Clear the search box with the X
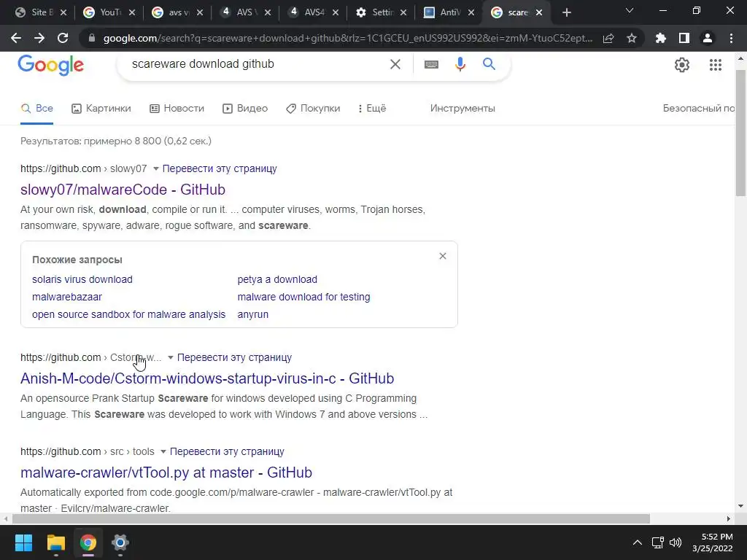The height and width of the screenshot is (560, 747). click(395, 64)
